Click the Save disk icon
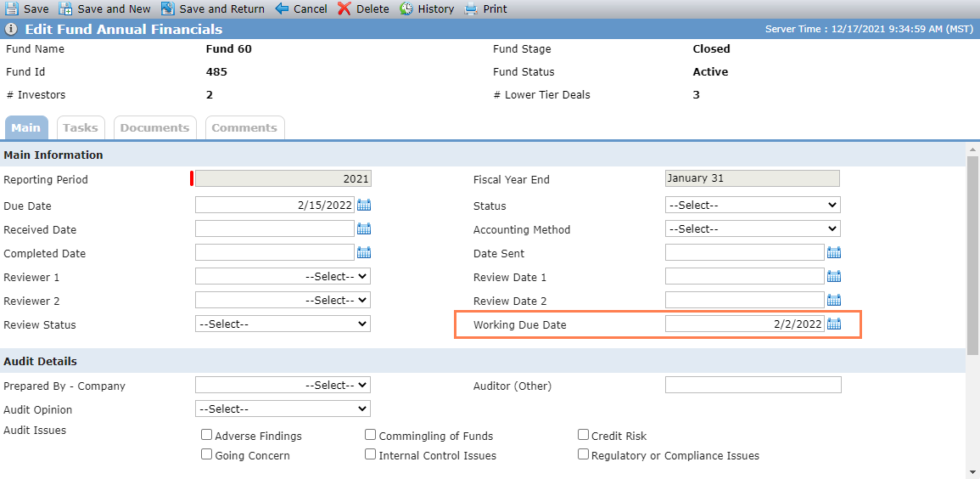 click(x=12, y=8)
